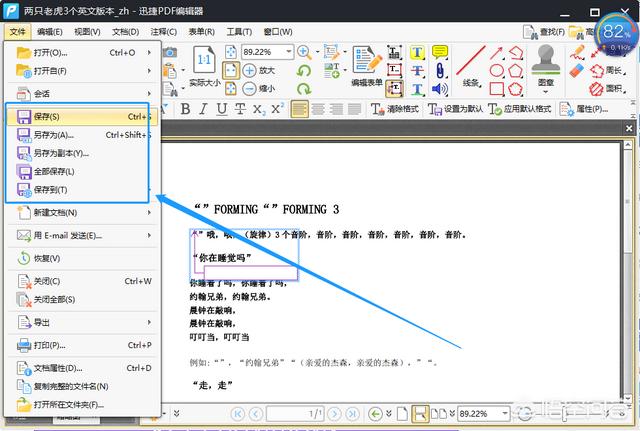This screenshot has height=431, width=640.
Task: Select the eraser tool icon
Action: coord(577,71)
